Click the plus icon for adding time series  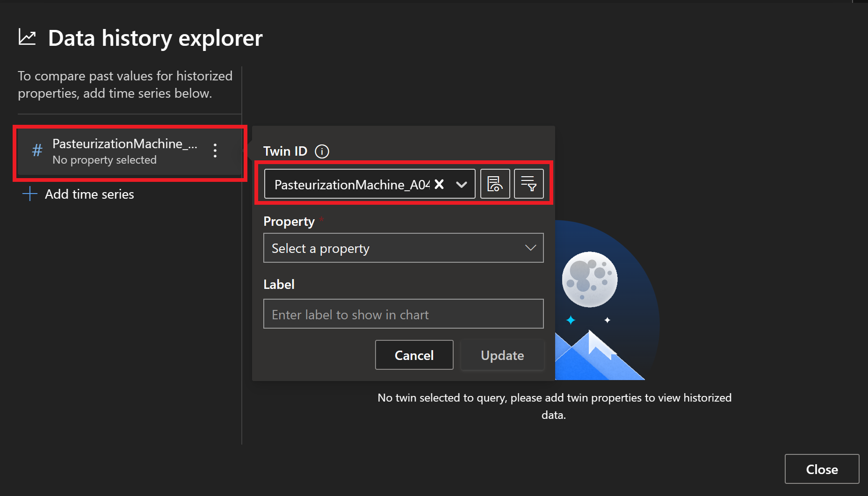click(30, 194)
